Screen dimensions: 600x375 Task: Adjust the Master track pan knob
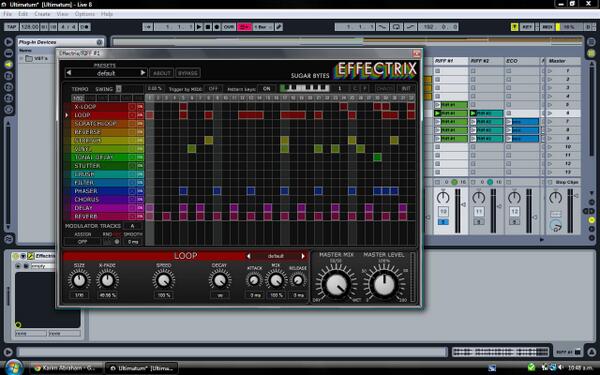coord(555,197)
